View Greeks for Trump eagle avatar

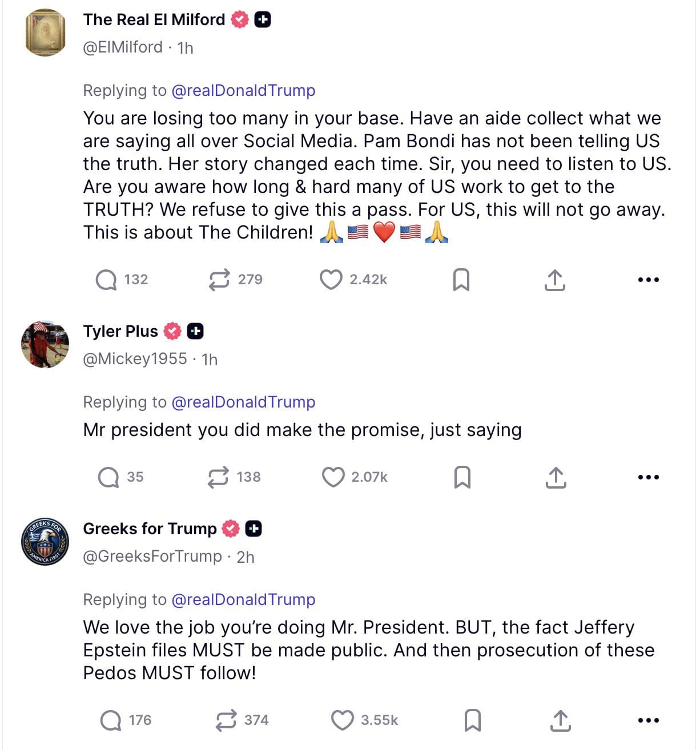click(45, 542)
